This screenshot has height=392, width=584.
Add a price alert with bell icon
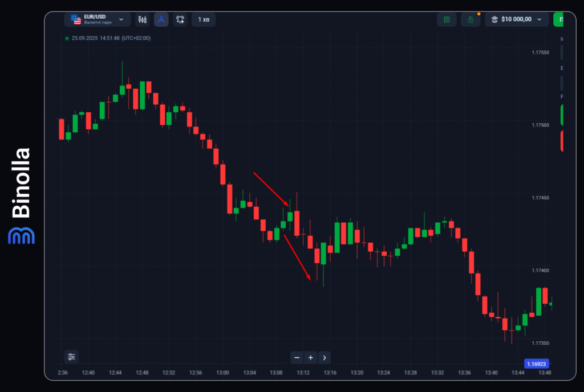click(x=180, y=19)
